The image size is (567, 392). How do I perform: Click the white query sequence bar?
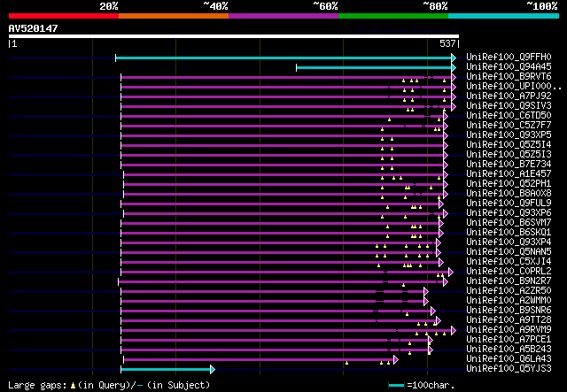[x=234, y=36]
